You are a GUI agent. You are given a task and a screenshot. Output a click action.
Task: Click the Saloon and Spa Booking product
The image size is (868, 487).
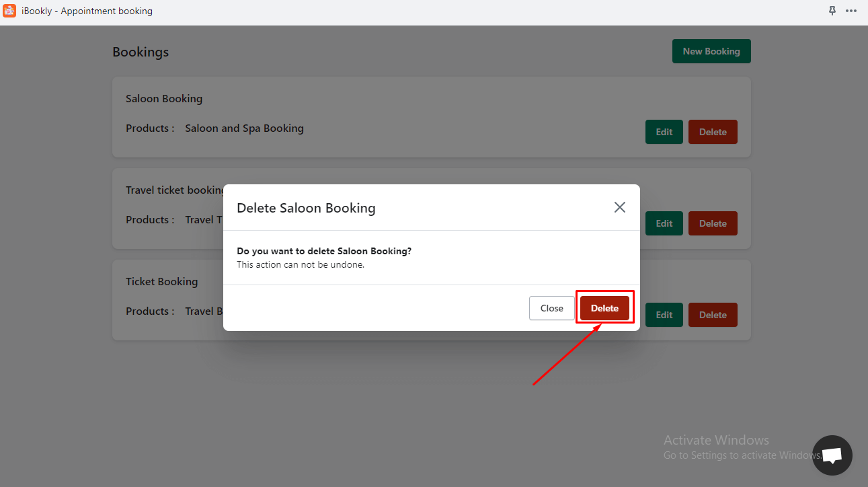click(244, 128)
